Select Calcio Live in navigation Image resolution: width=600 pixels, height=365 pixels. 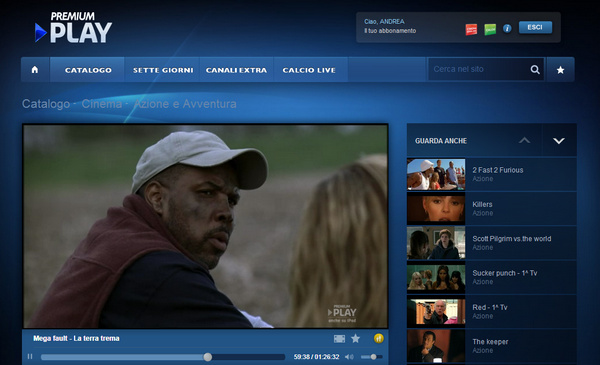click(309, 70)
